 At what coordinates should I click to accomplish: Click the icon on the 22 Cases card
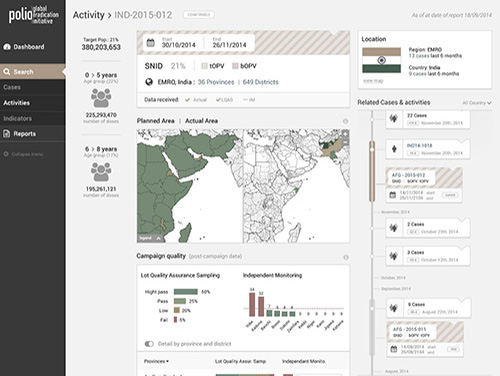pyautogui.click(x=394, y=118)
